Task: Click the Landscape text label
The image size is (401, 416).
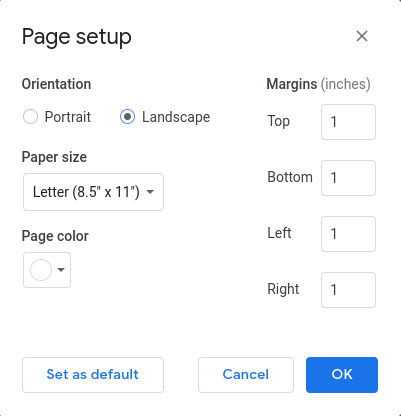Action: coord(176,117)
